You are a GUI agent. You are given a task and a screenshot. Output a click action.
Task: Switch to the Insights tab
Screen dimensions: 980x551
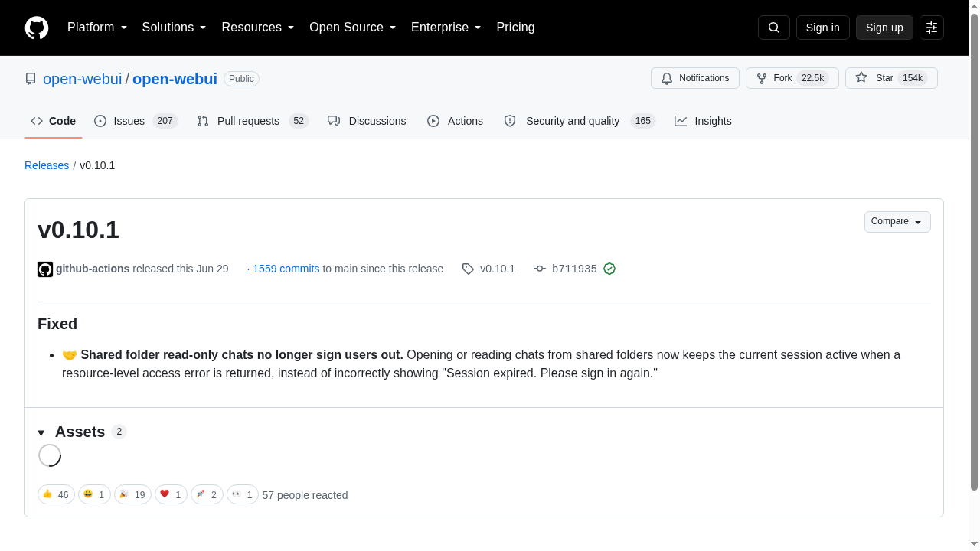pos(703,121)
